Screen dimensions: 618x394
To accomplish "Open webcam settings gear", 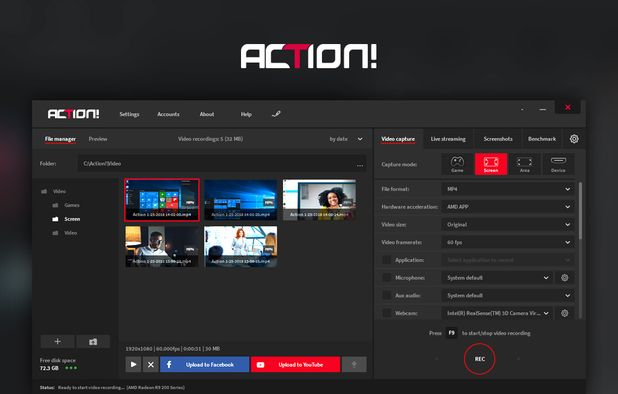I will tap(564, 313).
